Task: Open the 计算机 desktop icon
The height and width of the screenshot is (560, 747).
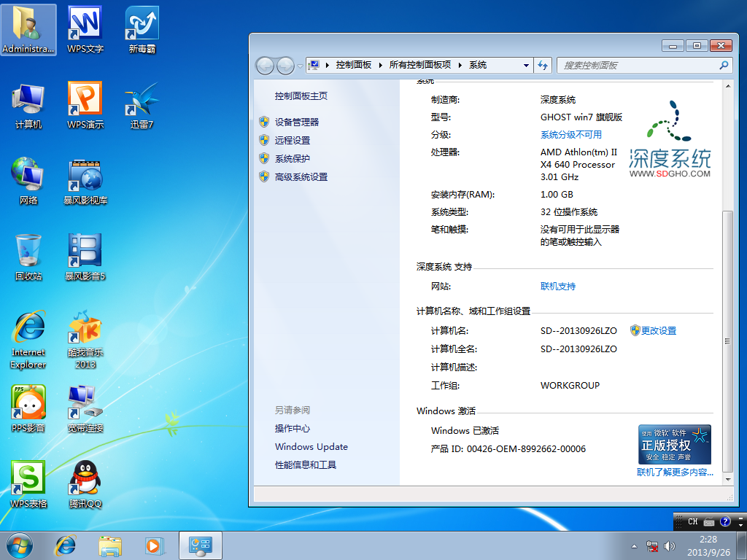Action: pos(28,106)
